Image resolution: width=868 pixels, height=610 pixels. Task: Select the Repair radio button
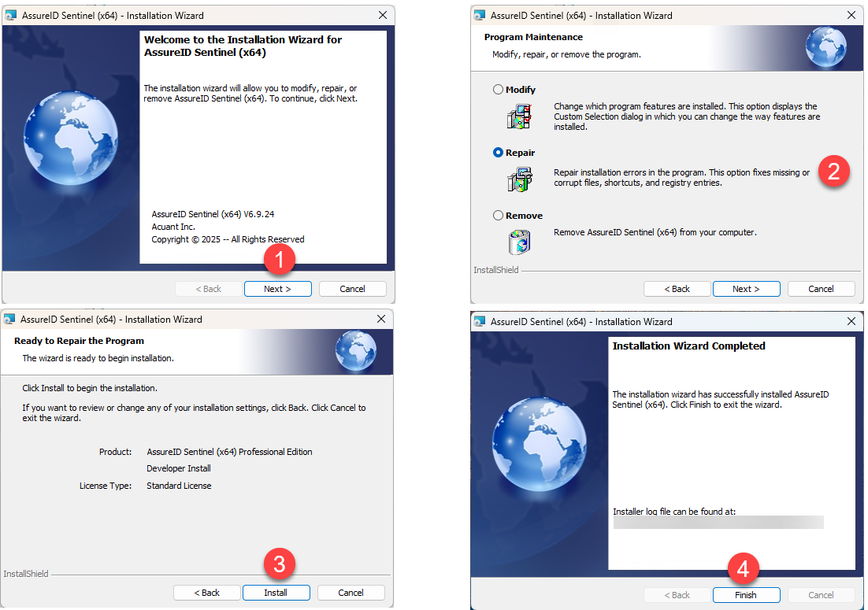[x=498, y=153]
